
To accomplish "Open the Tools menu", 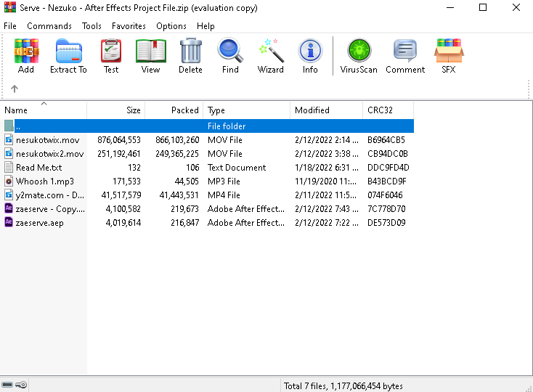I will 91,26.
